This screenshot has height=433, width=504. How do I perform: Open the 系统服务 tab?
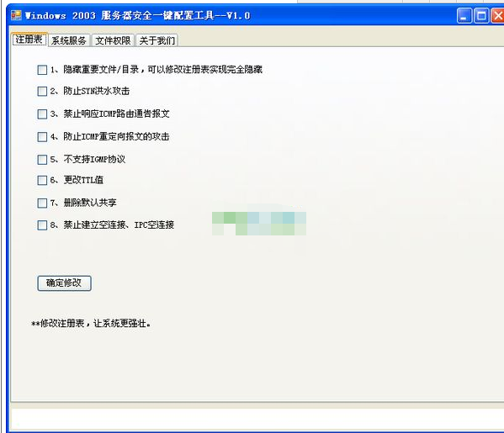click(69, 40)
